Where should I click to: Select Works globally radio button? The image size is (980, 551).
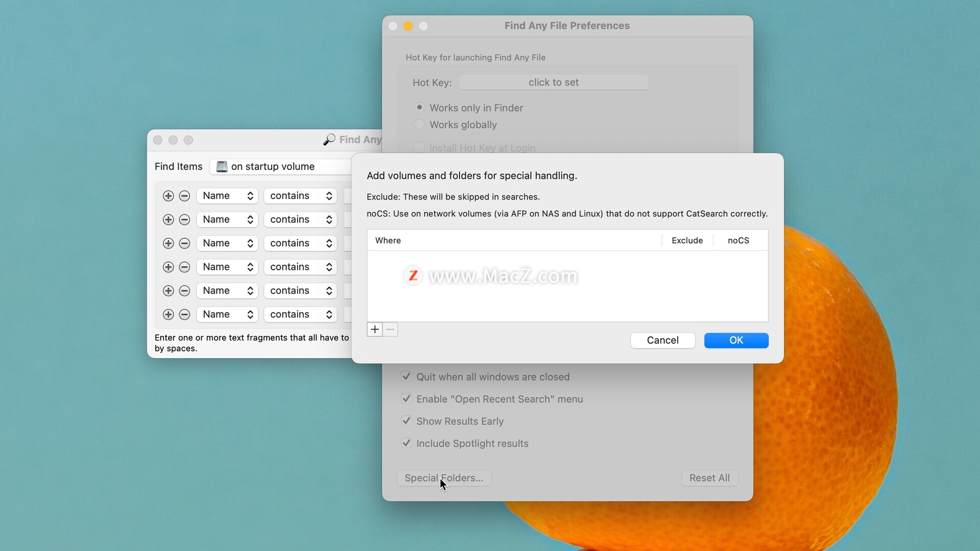pos(420,124)
